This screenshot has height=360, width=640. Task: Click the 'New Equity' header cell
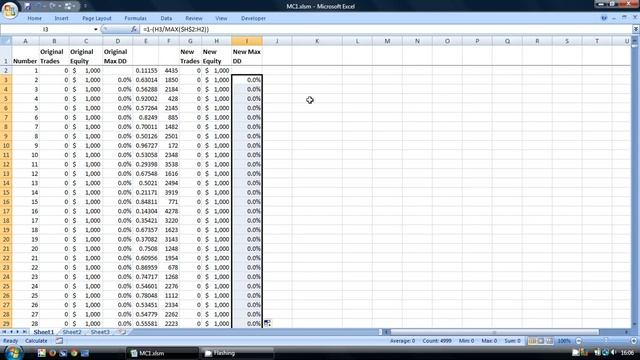click(216, 56)
